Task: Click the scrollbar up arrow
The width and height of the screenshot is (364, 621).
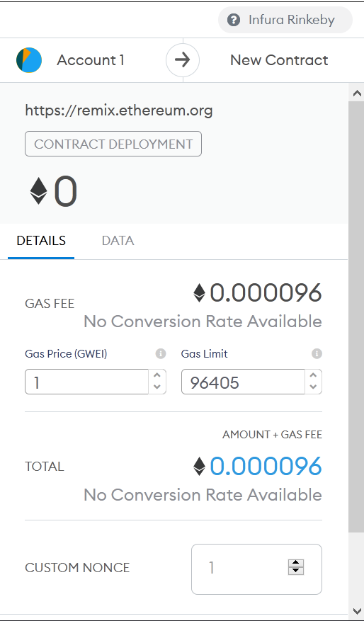Action: tap(356, 93)
